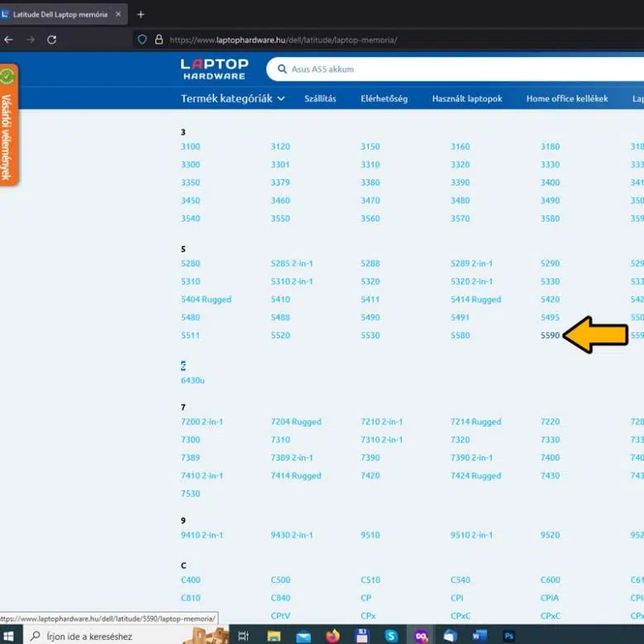Open the 7414 Rugged model link
The image size is (644, 644).
(x=296, y=475)
